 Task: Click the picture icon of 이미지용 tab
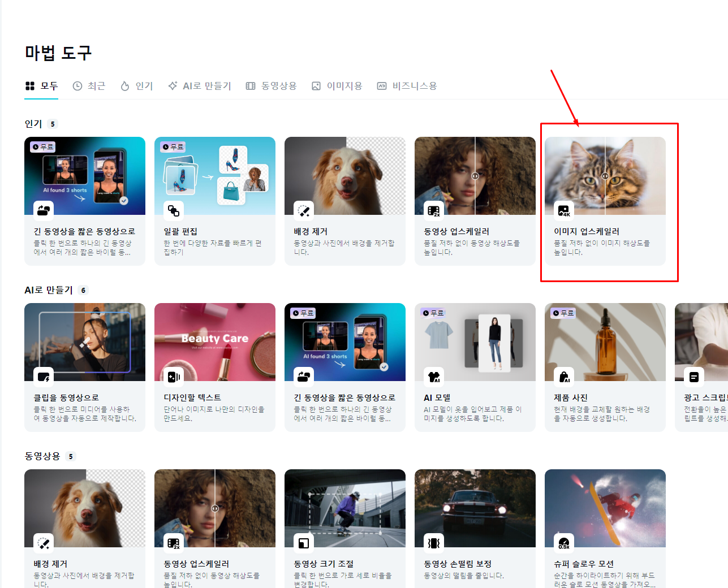[316, 86]
